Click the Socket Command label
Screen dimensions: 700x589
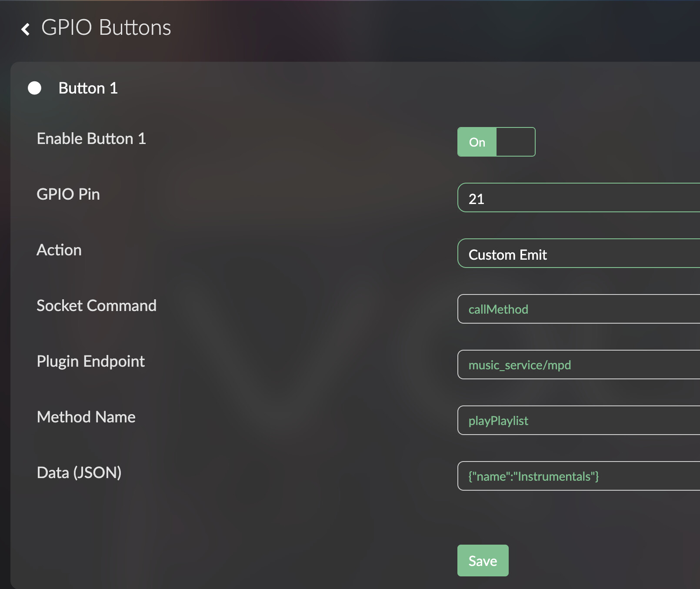97,306
